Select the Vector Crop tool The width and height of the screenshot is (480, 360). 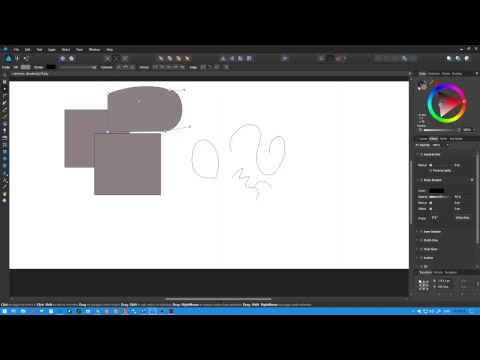[x=5, y=145]
